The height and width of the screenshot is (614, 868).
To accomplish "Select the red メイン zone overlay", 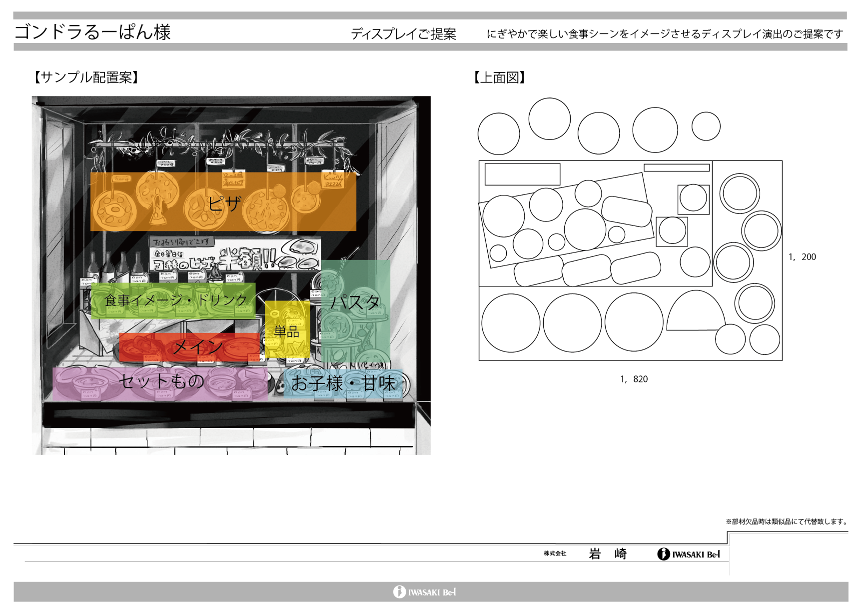I will tap(190, 347).
